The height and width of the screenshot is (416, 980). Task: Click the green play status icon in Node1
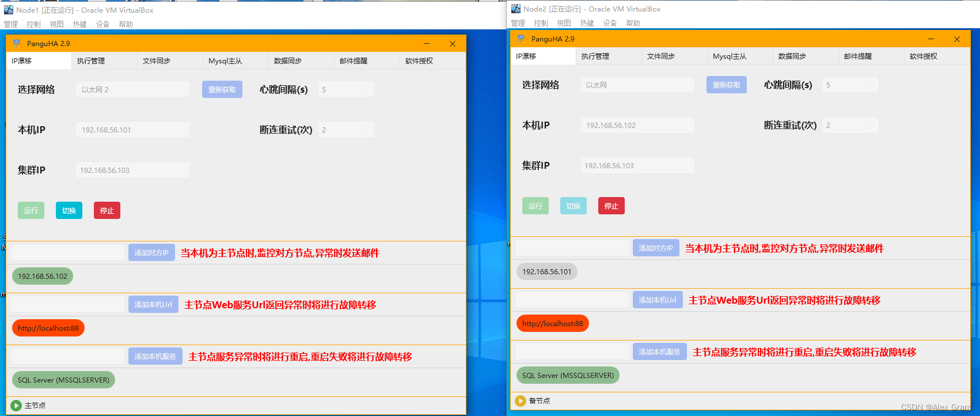pos(16,406)
